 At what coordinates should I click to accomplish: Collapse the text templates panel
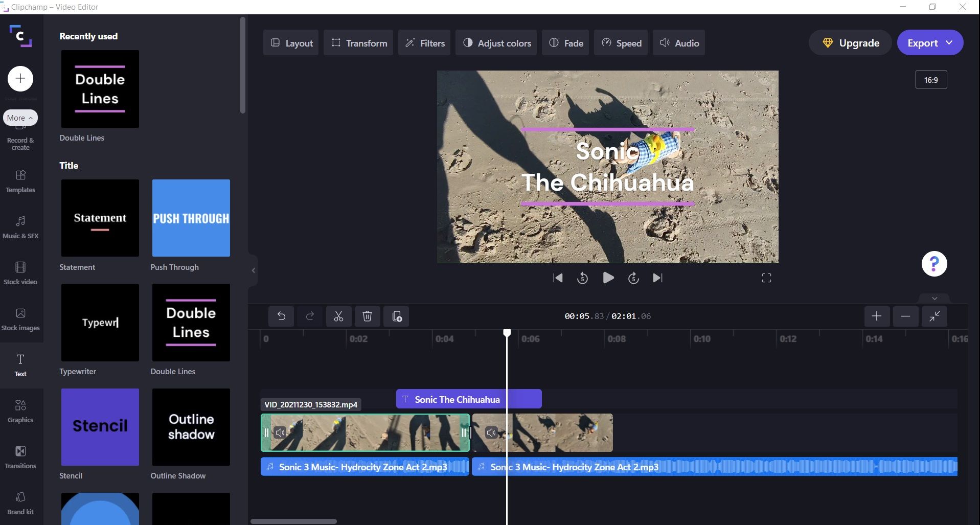pos(253,270)
